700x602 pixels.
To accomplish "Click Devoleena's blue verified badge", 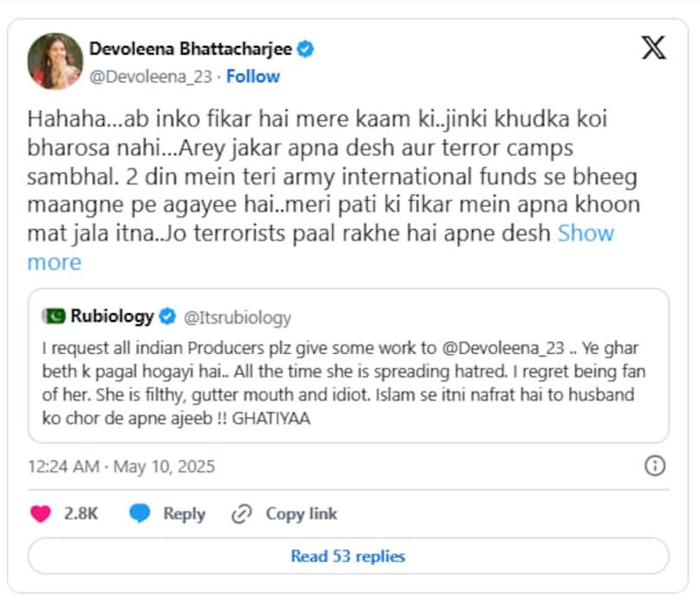I will pyautogui.click(x=304, y=49).
